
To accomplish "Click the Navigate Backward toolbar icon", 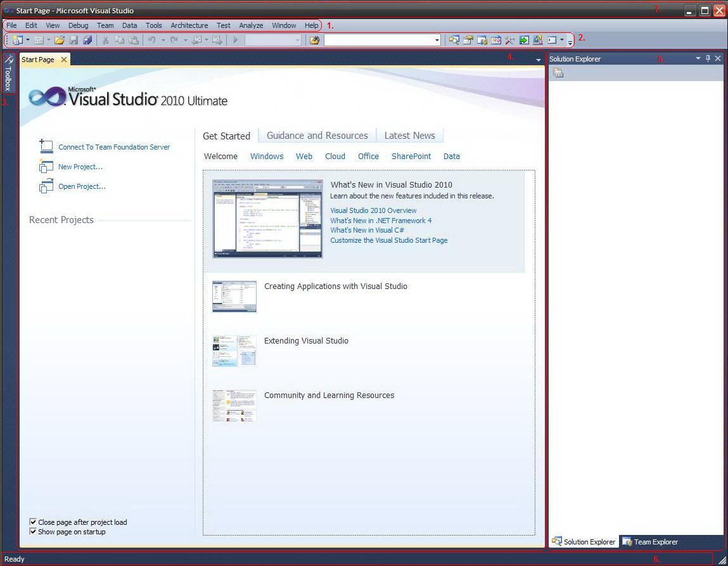I will [197, 41].
